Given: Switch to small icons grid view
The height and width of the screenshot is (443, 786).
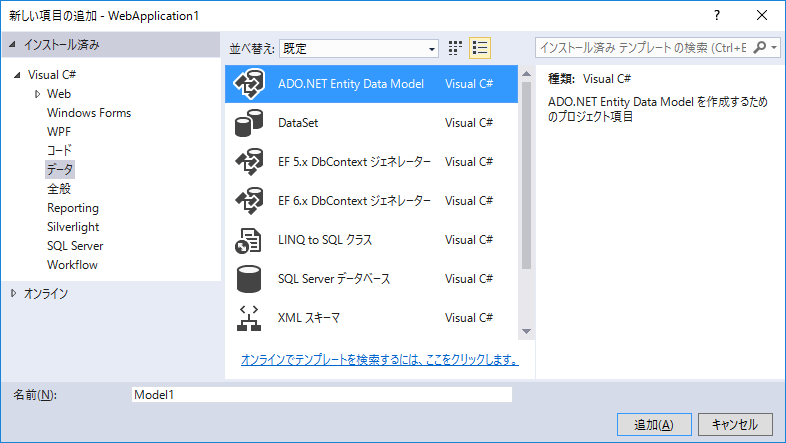Looking at the screenshot, I should click(x=455, y=48).
